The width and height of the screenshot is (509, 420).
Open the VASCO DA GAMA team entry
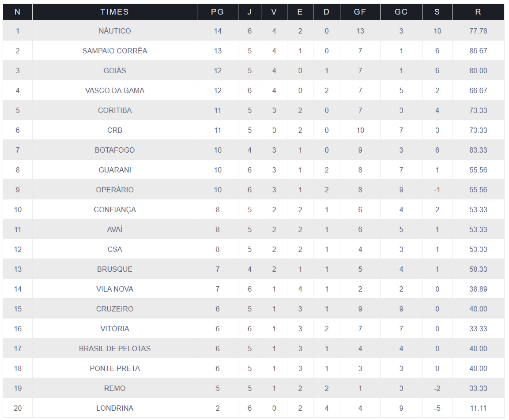click(115, 90)
